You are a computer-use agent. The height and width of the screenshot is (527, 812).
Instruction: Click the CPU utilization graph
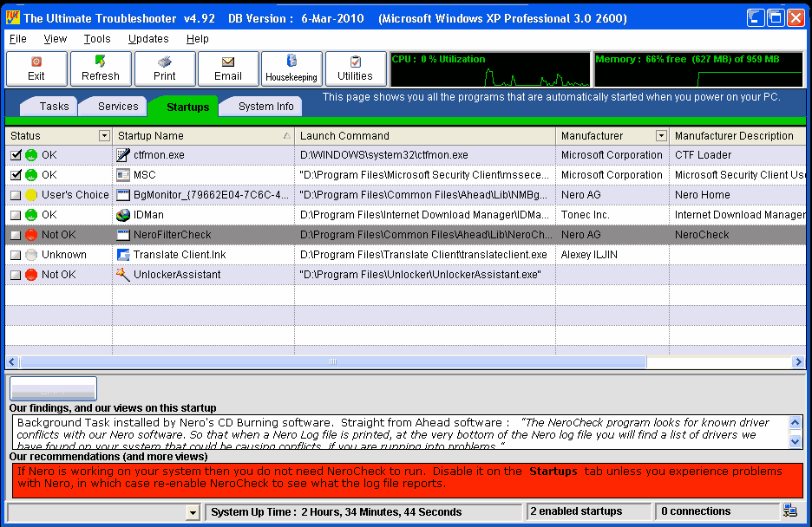tap(490, 69)
